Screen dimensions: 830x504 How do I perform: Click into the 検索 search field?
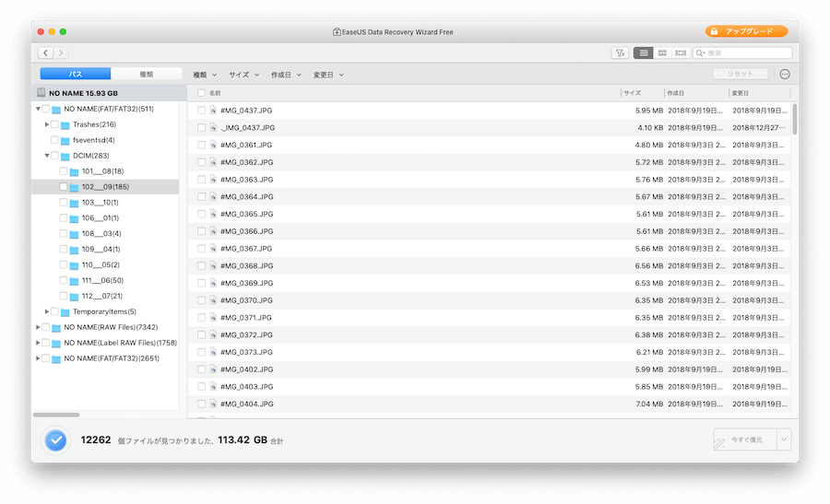[x=742, y=53]
